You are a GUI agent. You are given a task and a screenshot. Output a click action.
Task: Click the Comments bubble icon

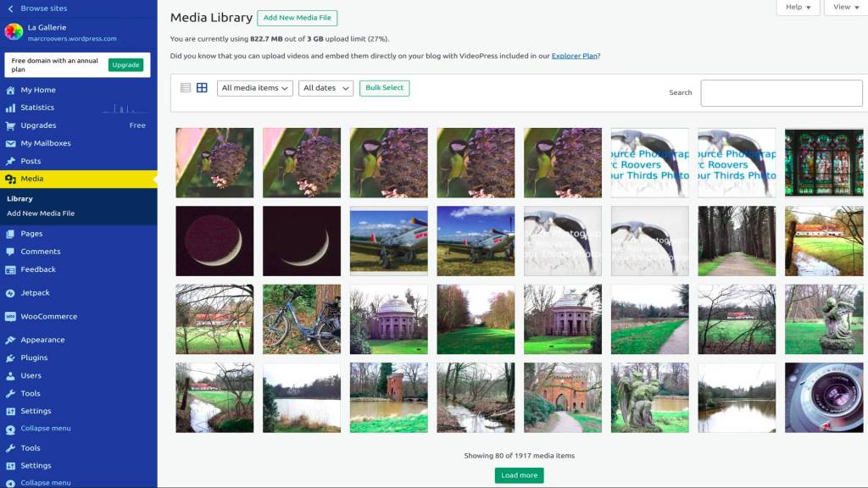point(10,252)
